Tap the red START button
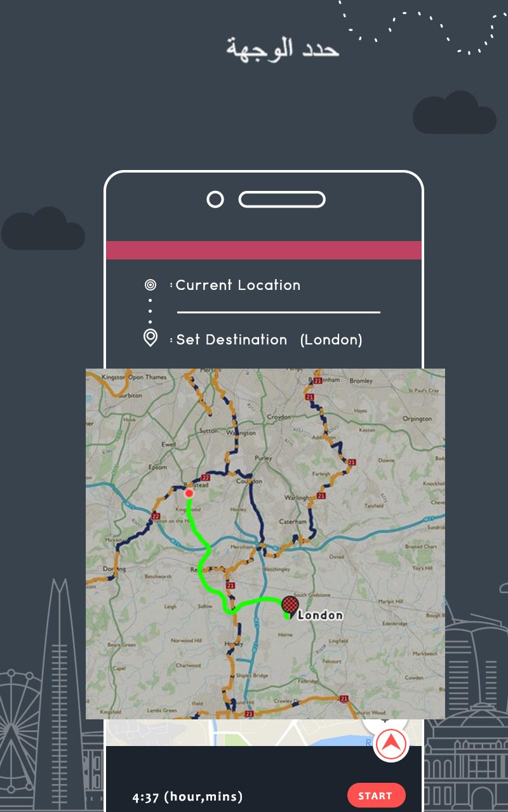This screenshot has height=812, width=508. click(377, 796)
